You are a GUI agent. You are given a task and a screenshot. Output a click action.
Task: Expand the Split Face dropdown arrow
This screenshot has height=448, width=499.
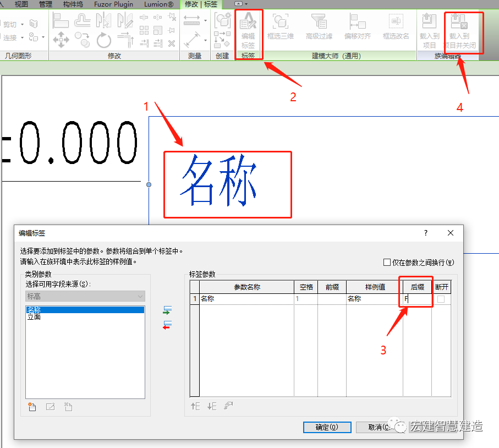click(x=43, y=37)
